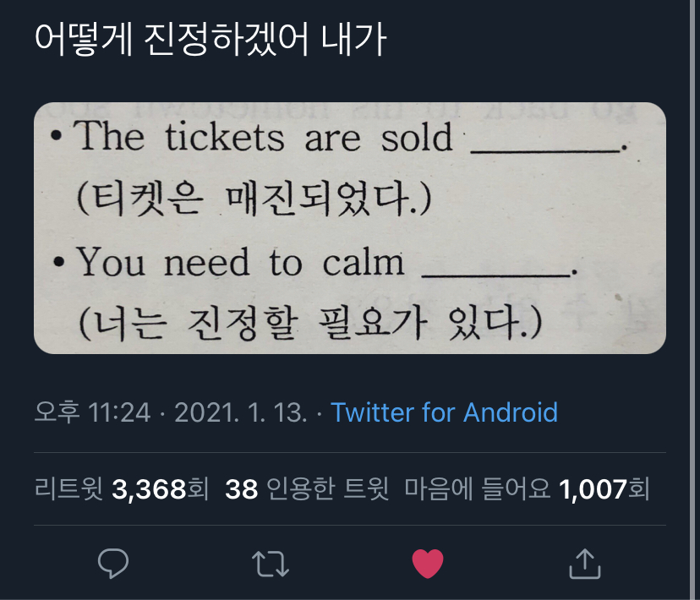This screenshot has height=600, width=700.
Task: Click "You need to calm" sentence in photo
Action: pyautogui.click(x=241, y=263)
